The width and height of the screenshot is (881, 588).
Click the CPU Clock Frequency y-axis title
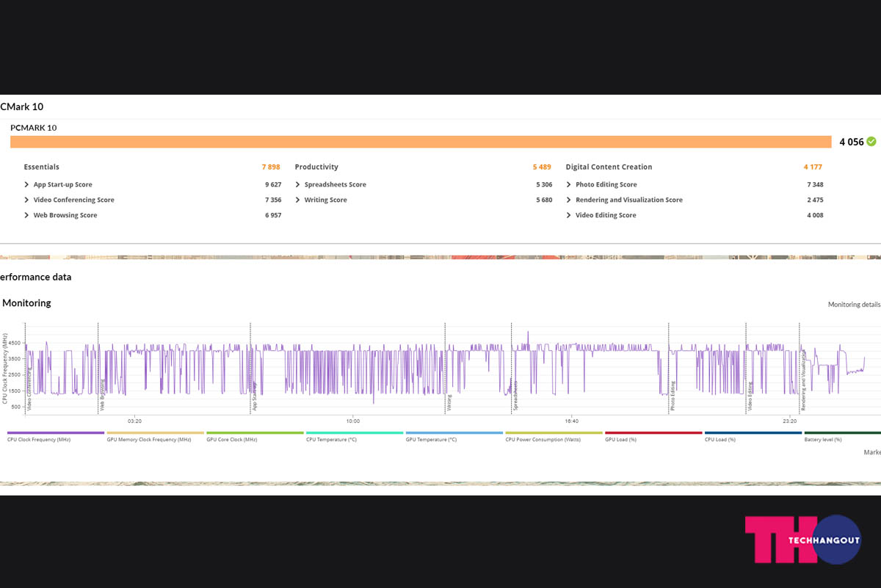[4, 369]
